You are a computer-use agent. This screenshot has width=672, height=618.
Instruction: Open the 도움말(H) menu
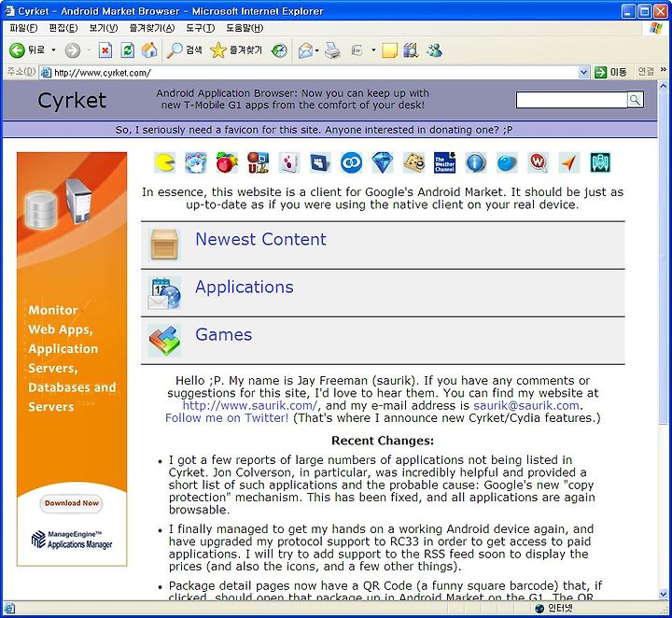[245, 28]
